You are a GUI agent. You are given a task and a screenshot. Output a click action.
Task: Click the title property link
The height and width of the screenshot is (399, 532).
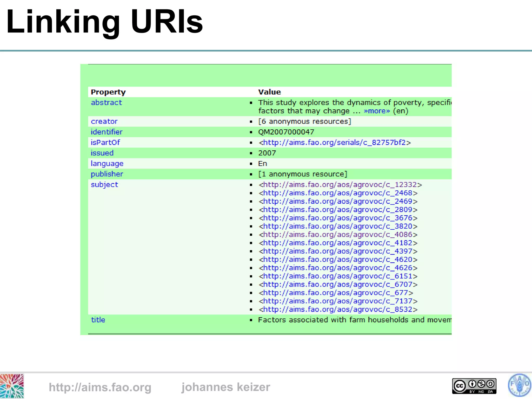tap(98, 320)
